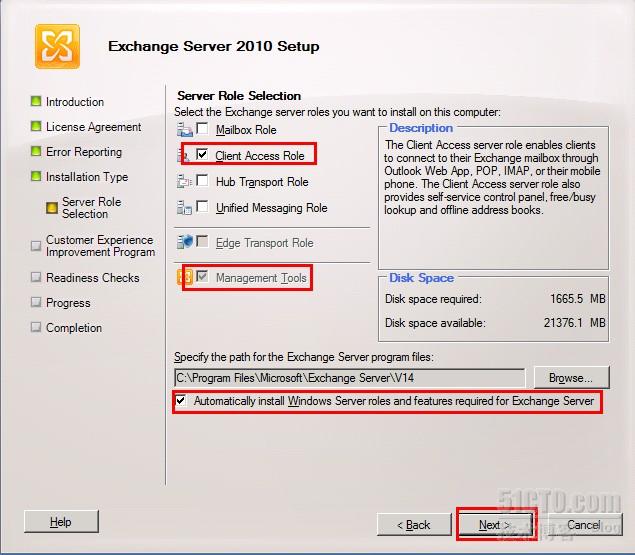Click the Hub Transport Role icon
Screen dimensions: 635x555
185,181
